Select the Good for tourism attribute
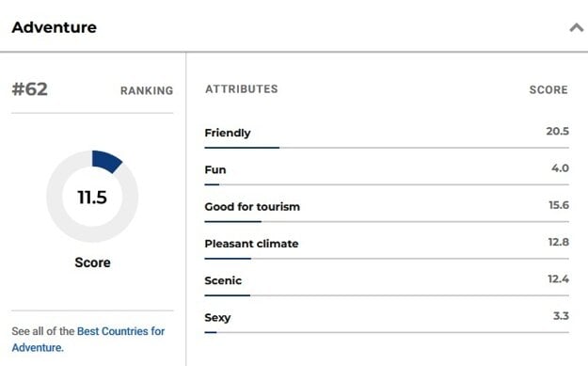The image size is (588, 366). (x=252, y=207)
